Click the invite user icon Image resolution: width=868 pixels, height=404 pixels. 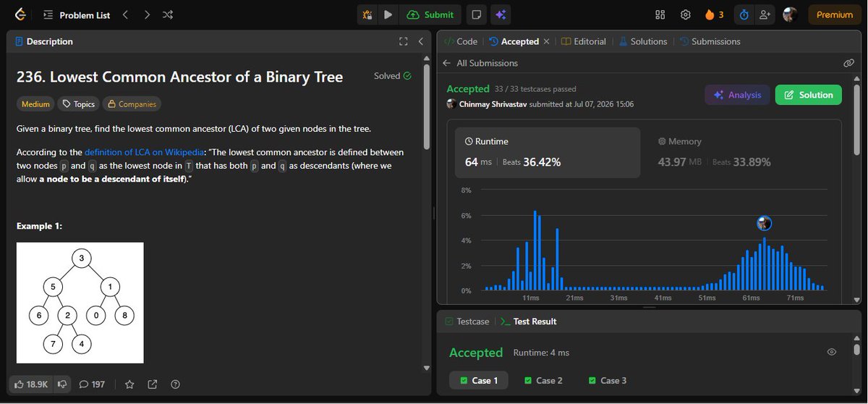(x=764, y=14)
